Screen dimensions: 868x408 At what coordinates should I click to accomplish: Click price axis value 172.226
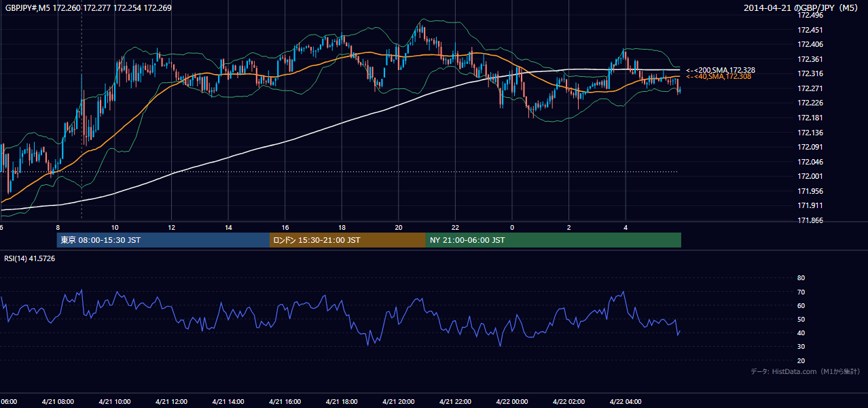(811, 103)
